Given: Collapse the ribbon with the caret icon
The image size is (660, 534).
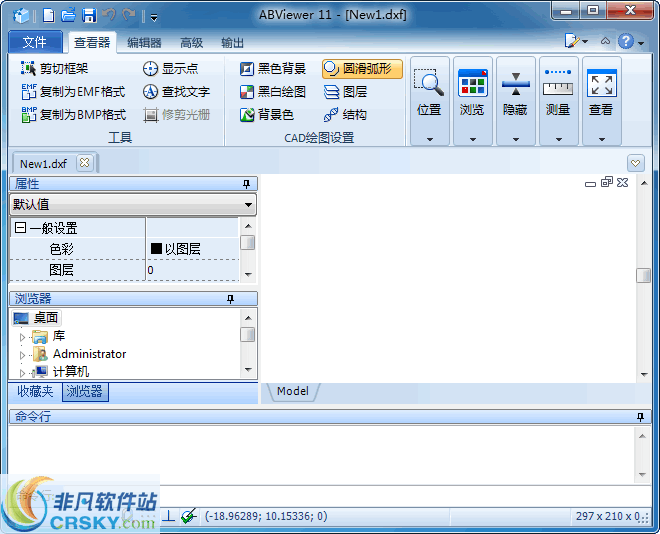Looking at the screenshot, I should coord(605,41).
